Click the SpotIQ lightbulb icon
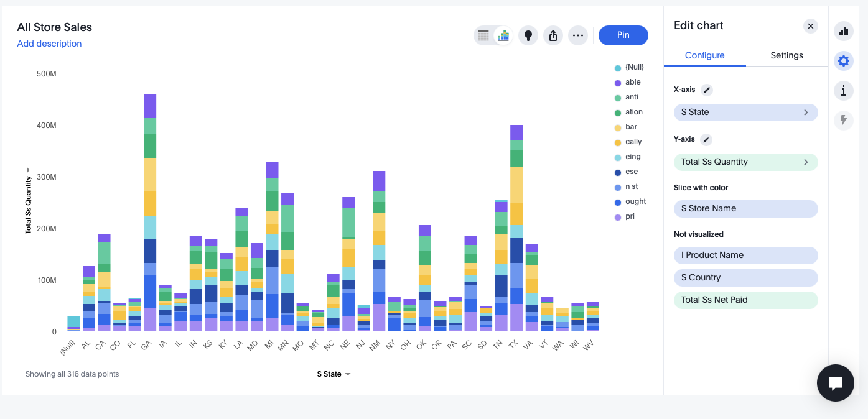The height and width of the screenshot is (419, 868). 528,35
